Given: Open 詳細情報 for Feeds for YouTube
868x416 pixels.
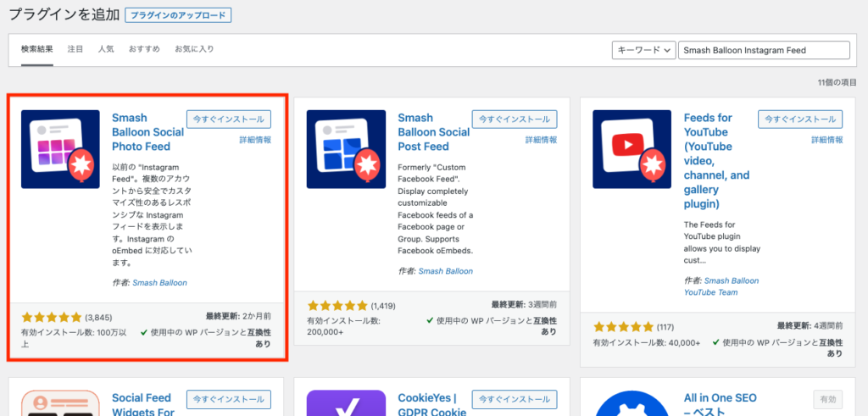Looking at the screenshot, I should (x=827, y=140).
